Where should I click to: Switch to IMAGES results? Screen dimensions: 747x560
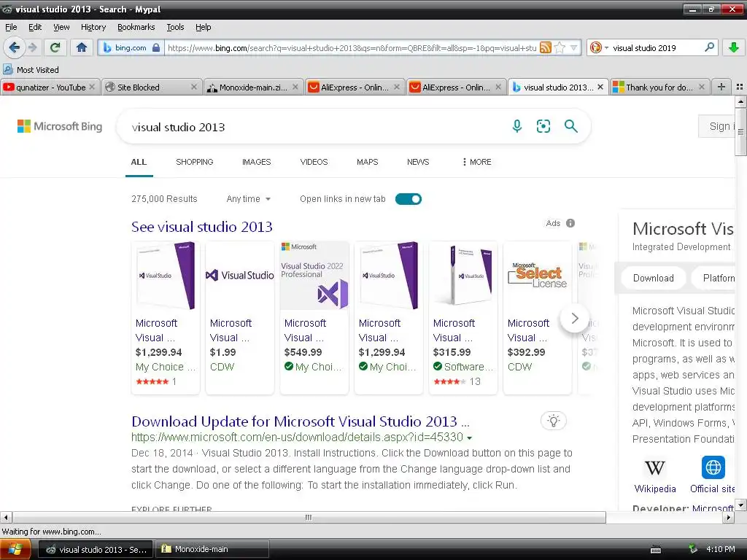point(256,162)
